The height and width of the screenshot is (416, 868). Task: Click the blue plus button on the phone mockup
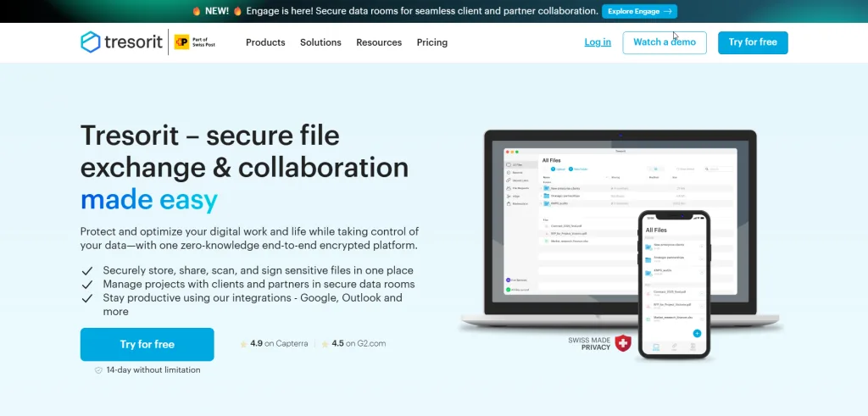tap(697, 333)
